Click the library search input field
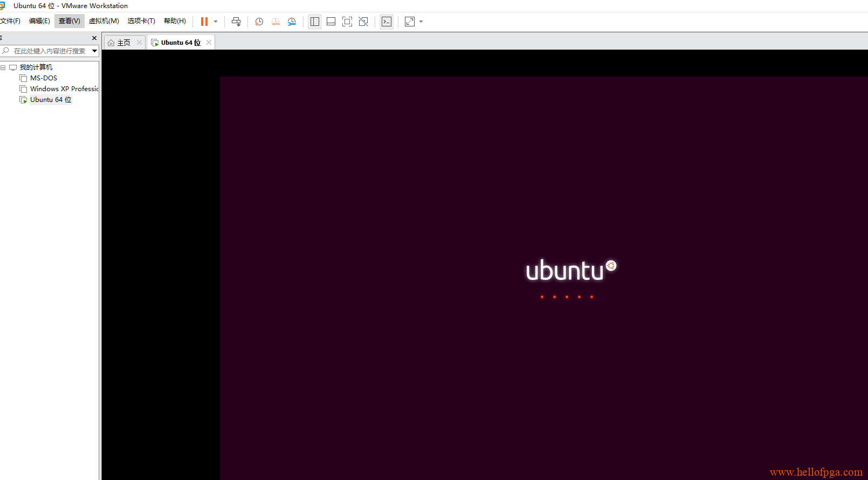The width and height of the screenshot is (868, 480). (x=49, y=51)
